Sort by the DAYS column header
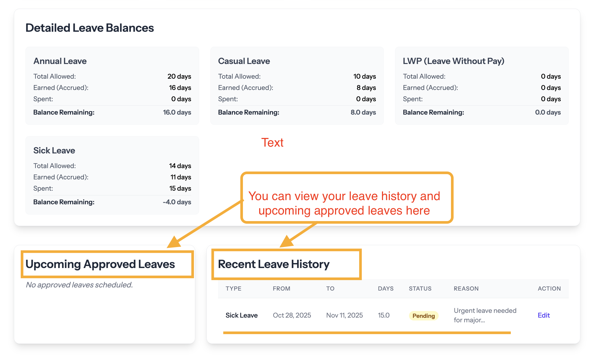This screenshot has width=595, height=364. [385, 288]
